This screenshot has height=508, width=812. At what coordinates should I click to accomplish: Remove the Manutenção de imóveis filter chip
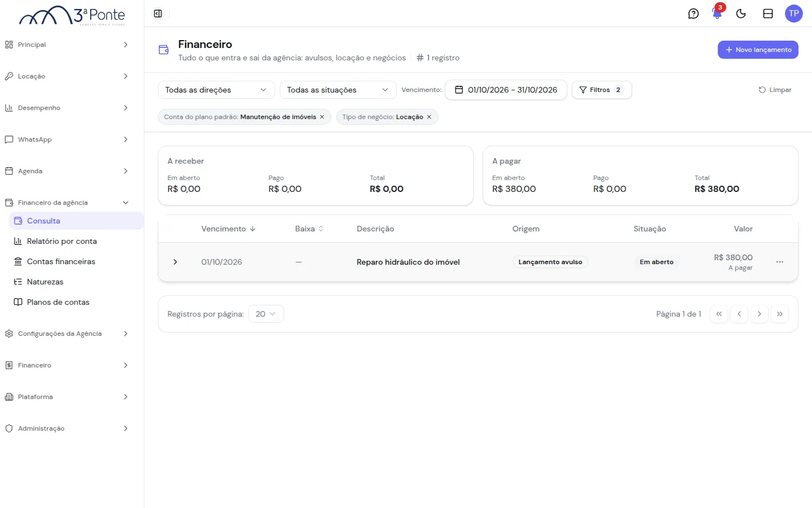point(322,117)
